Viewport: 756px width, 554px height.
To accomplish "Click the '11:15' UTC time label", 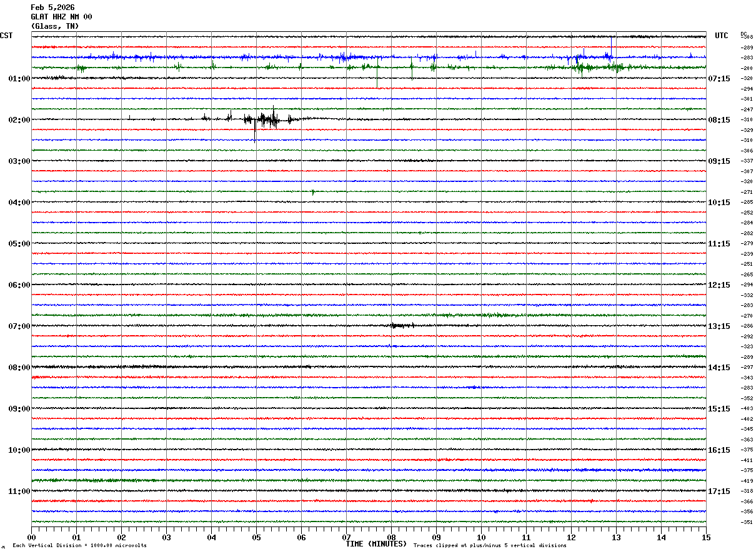I will click(x=719, y=244).
